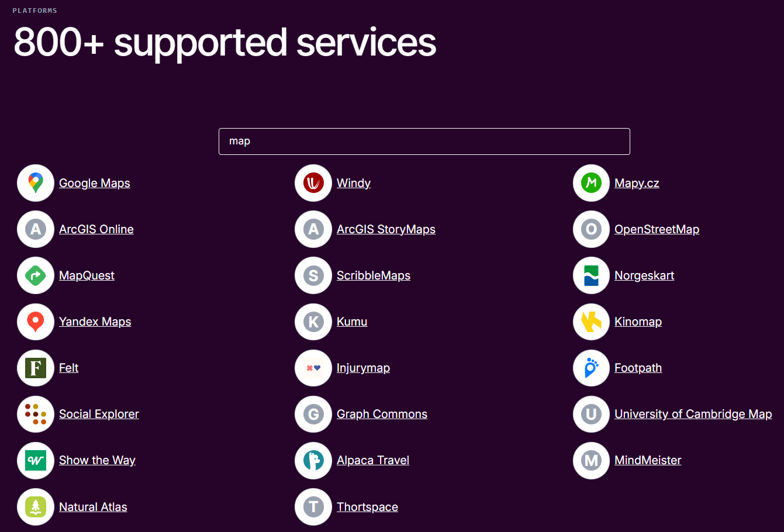
Task: Follow the ScribbleMaps link
Action: (x=373, y=275)
